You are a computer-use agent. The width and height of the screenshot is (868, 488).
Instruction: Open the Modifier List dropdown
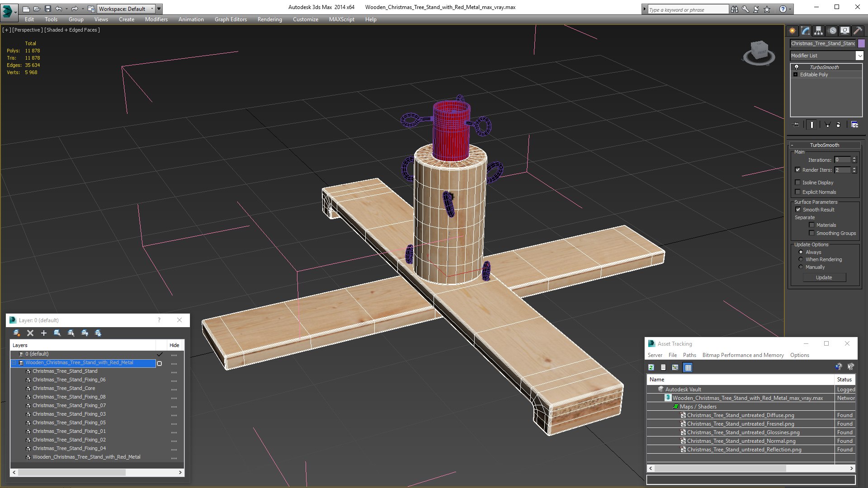pos(859,56)
